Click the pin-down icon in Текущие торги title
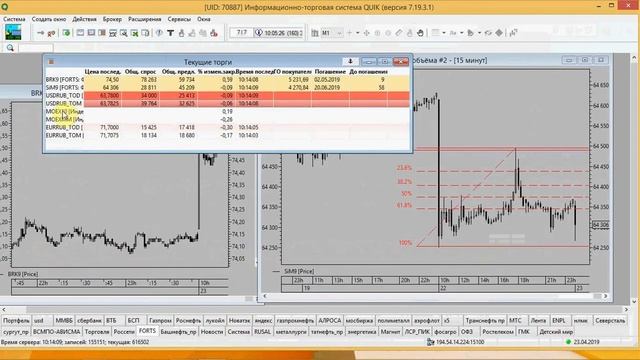This screenshot has height=360, width=640. coord(350,62)
